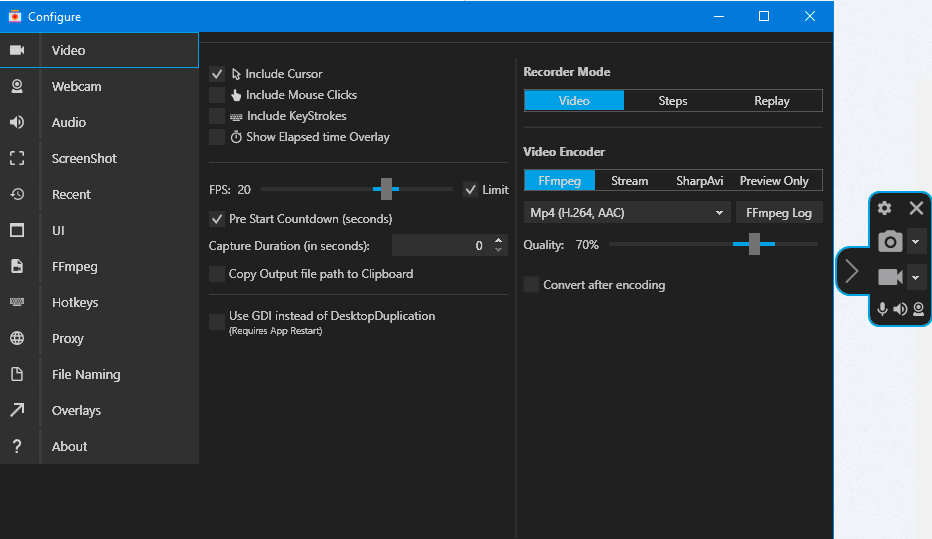This screenshot has width=932, height=539.
Task: Expand the dropdown arrow beside camera icon
Action: tap(916, 241)
